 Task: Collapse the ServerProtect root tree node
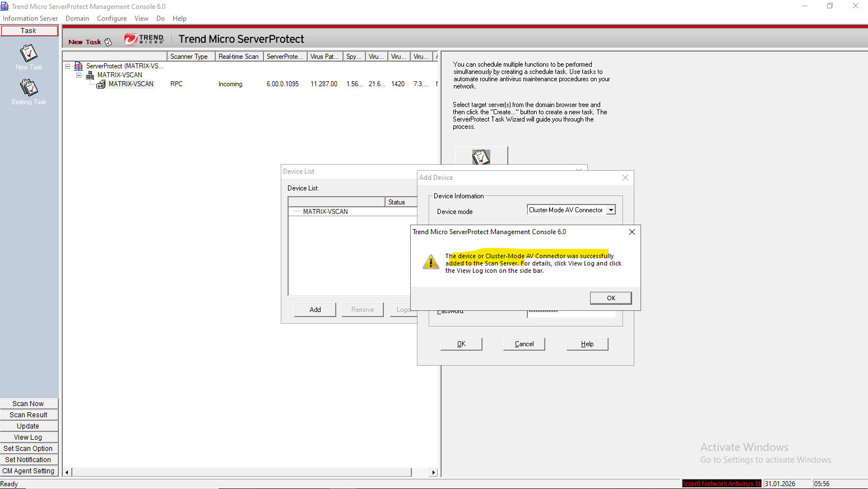(68, 66)
